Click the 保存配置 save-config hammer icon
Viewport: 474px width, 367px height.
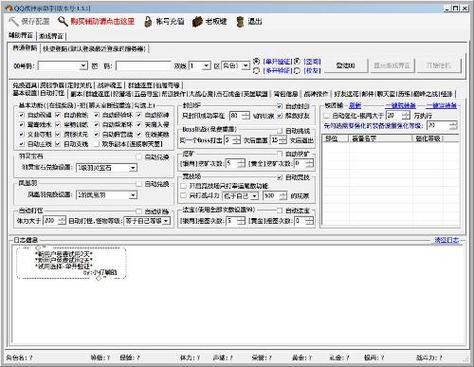[13, 22]
